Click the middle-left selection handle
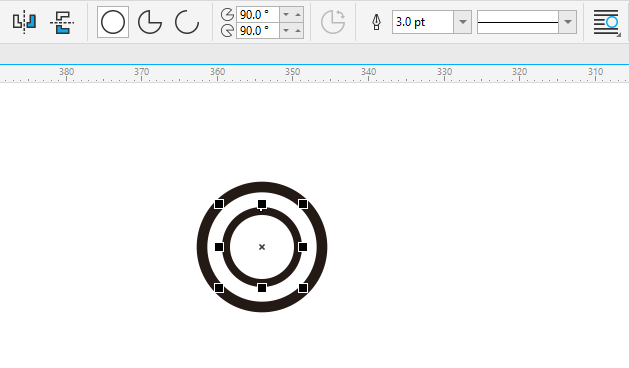The height and width of the screenshot is (368, 629). click(219, 247)
